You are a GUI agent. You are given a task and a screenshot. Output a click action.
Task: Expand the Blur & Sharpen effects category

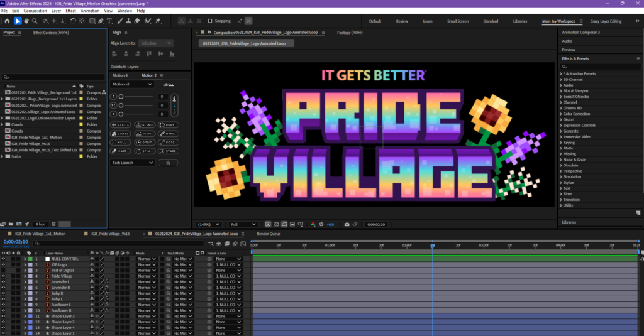(561, 91)
